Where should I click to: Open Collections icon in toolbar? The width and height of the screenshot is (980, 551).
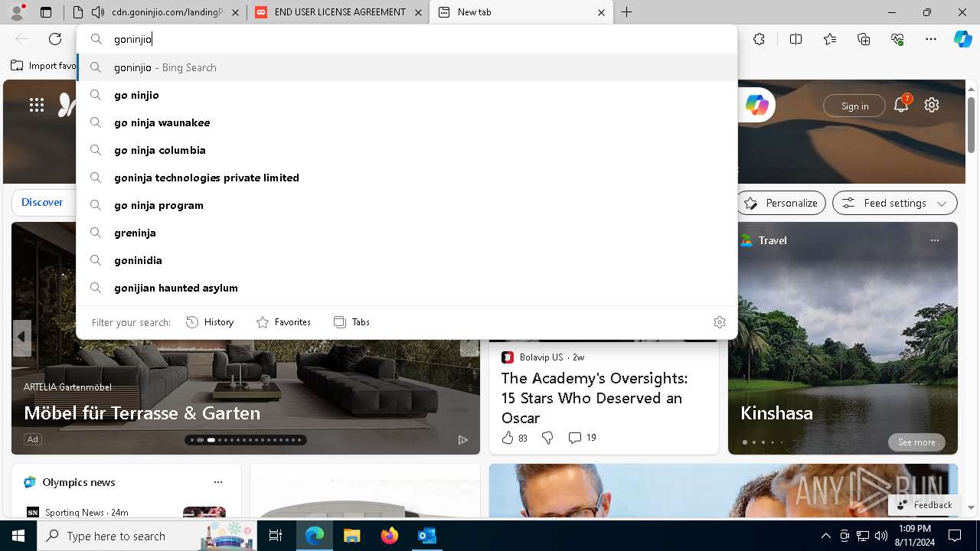pyautogui.click(x=864, y=39)
